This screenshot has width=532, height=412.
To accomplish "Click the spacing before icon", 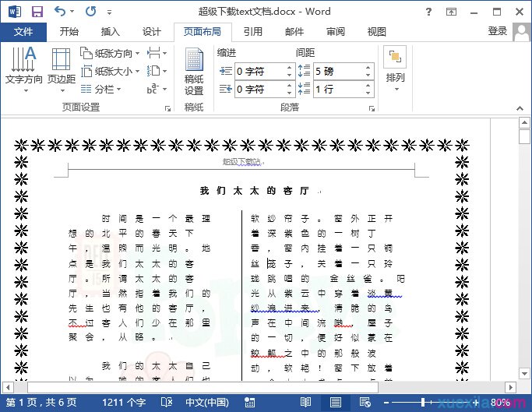I will (x=304, y=71).
